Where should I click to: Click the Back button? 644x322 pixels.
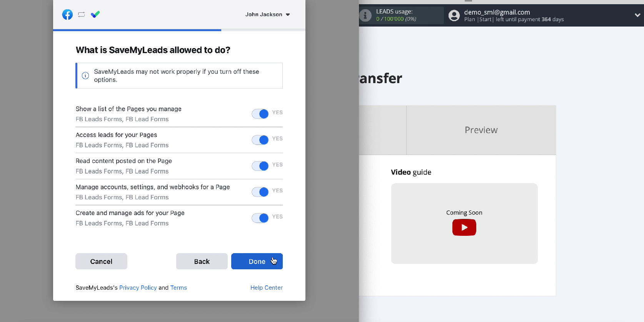point(202,261)
